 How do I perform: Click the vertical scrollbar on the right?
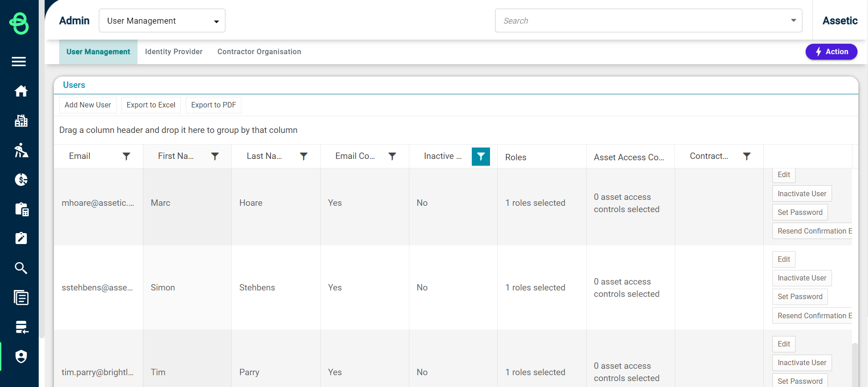tap(855, 364)
